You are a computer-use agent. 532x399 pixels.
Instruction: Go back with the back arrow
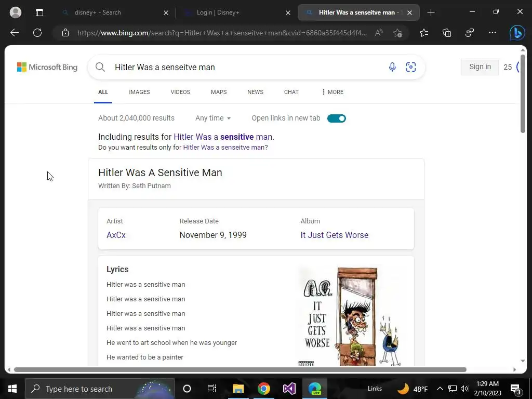tap(14, 33)
